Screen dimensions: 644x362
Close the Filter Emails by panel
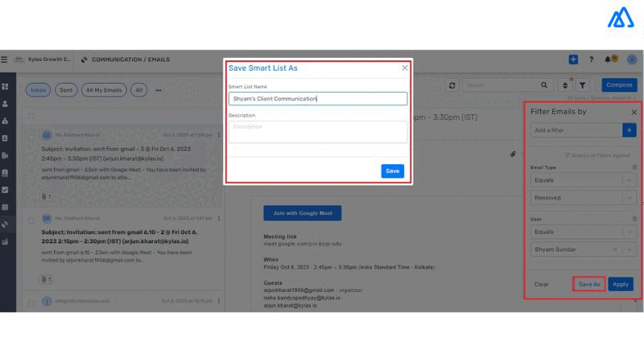tap(634, 112)
